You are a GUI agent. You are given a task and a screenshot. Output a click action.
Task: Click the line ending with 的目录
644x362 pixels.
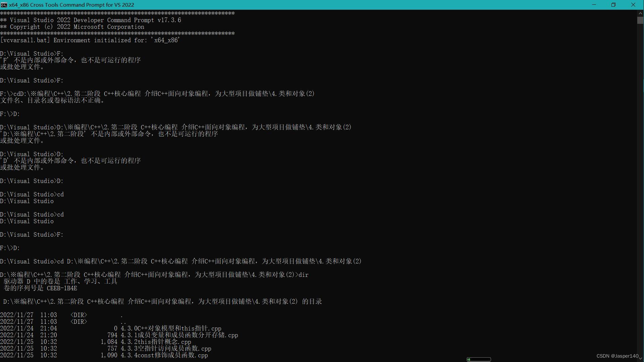163,302
